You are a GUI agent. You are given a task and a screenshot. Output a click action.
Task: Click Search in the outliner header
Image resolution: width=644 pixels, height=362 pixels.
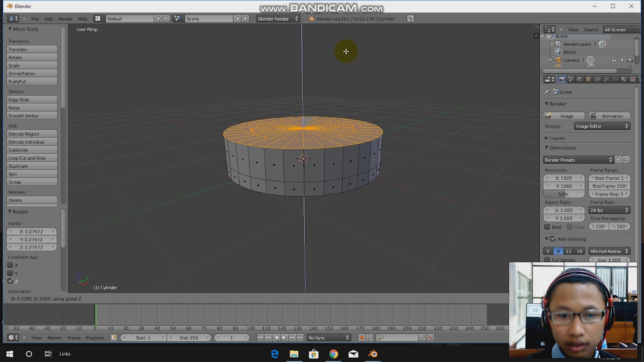pos(591,29)
